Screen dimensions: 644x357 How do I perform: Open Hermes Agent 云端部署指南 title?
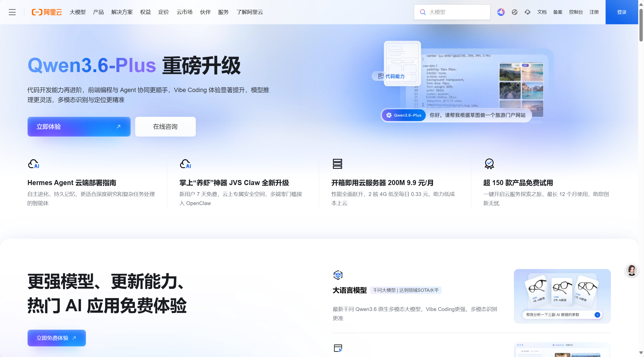[x=72, y=183]
